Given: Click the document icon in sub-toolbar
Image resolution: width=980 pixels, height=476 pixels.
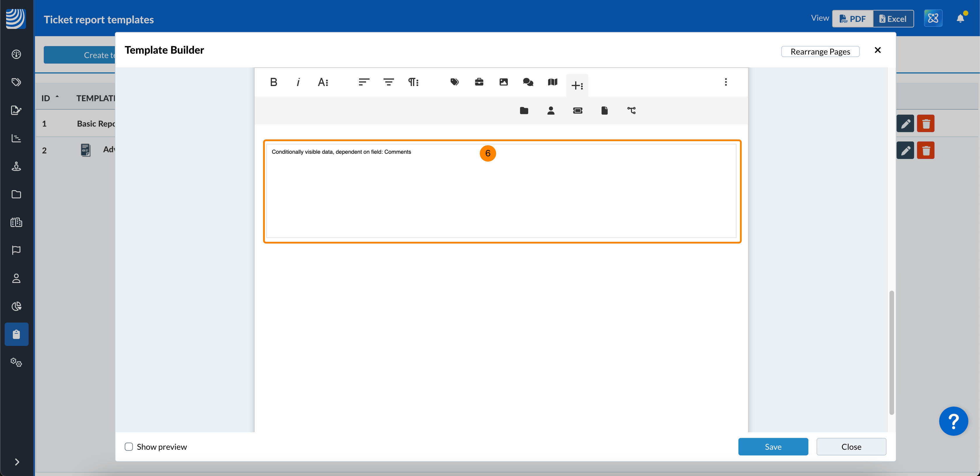Looking at the screenshot, I should pyautogui.click(x=604, y=111).
